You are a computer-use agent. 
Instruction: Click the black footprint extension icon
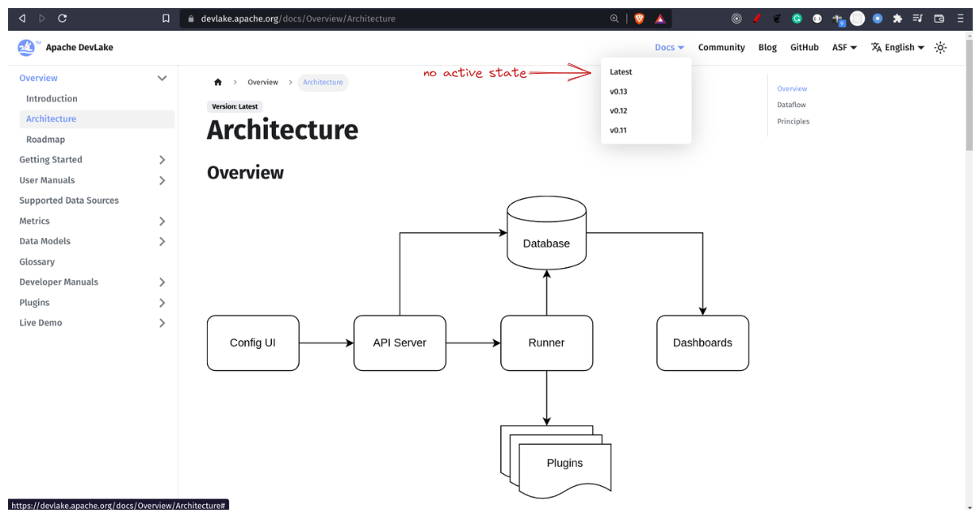click(x=776, y=18)
